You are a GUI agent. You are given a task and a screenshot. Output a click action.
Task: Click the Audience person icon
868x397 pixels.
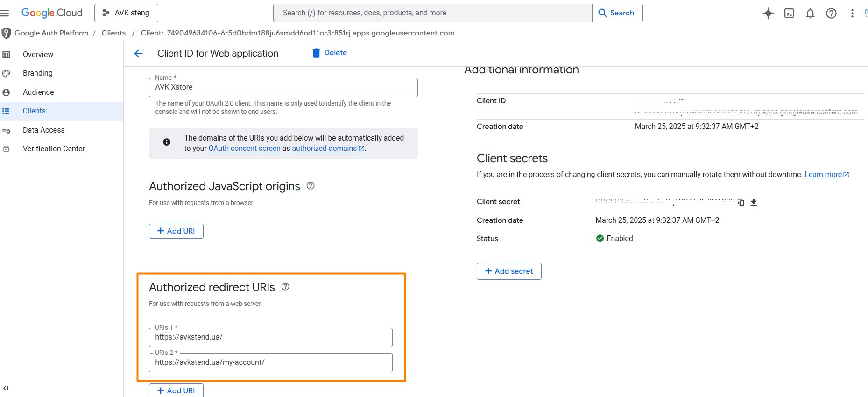(x=6, y=92)
